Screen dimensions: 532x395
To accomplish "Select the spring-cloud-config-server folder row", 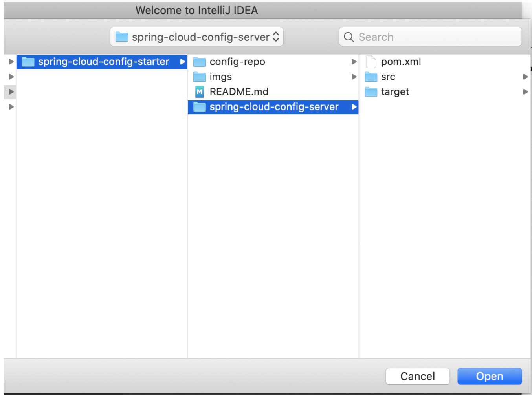I will coord(273,107).
